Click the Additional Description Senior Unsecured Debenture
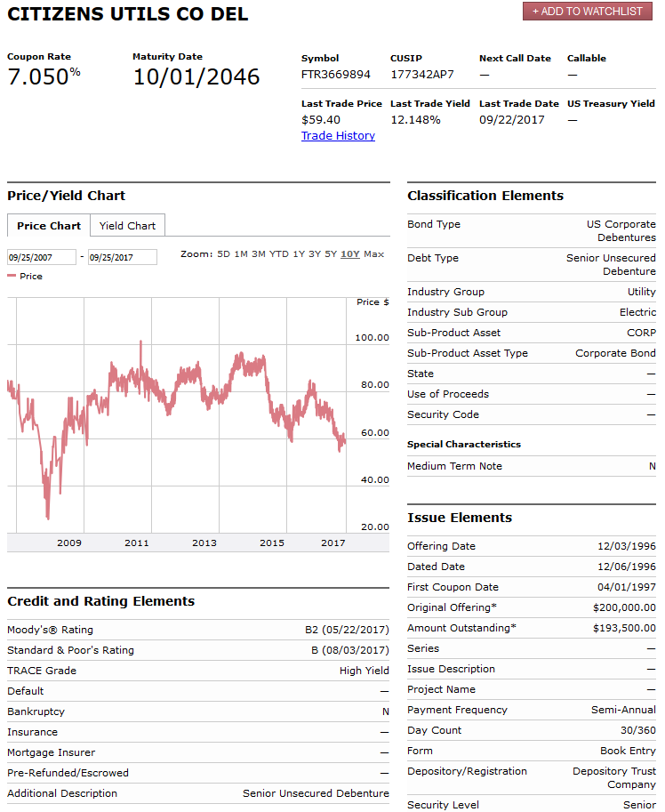The image size is (665, 812). 316,793
